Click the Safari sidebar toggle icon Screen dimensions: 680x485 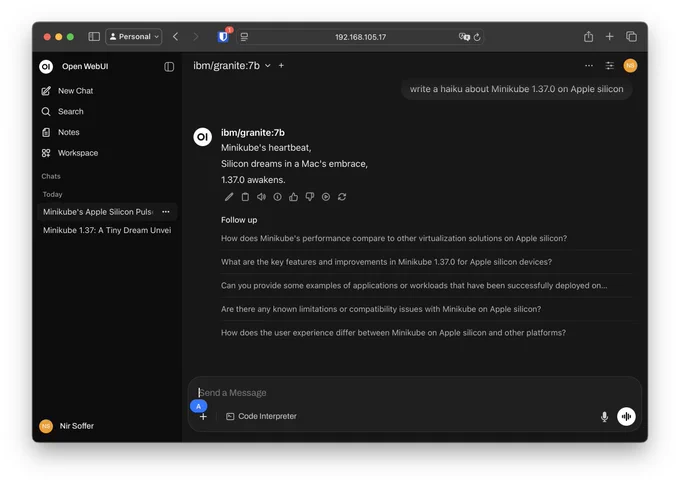click(x=94, y=37)
